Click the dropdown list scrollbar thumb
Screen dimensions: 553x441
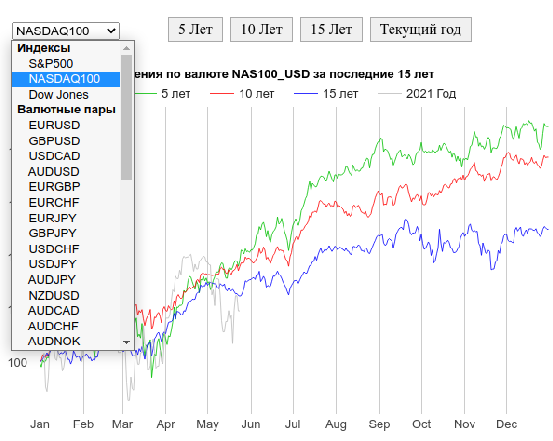pyautogui.click(x=126, y=117)
